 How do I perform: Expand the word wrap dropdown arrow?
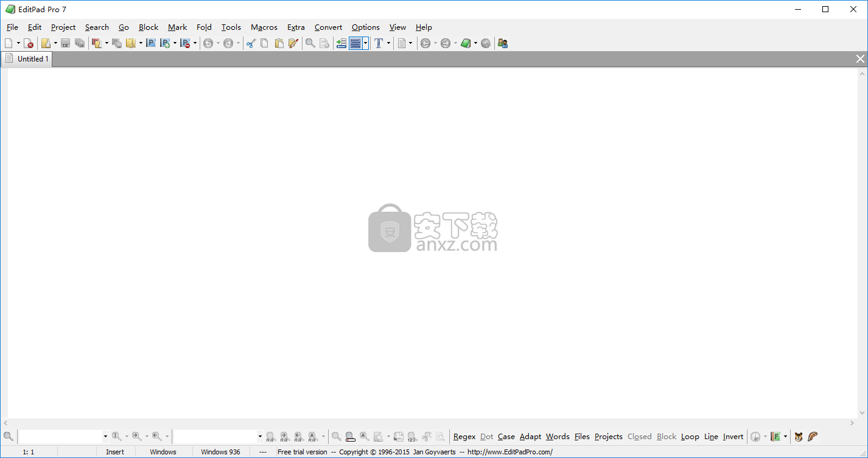[x=365, y=43]
